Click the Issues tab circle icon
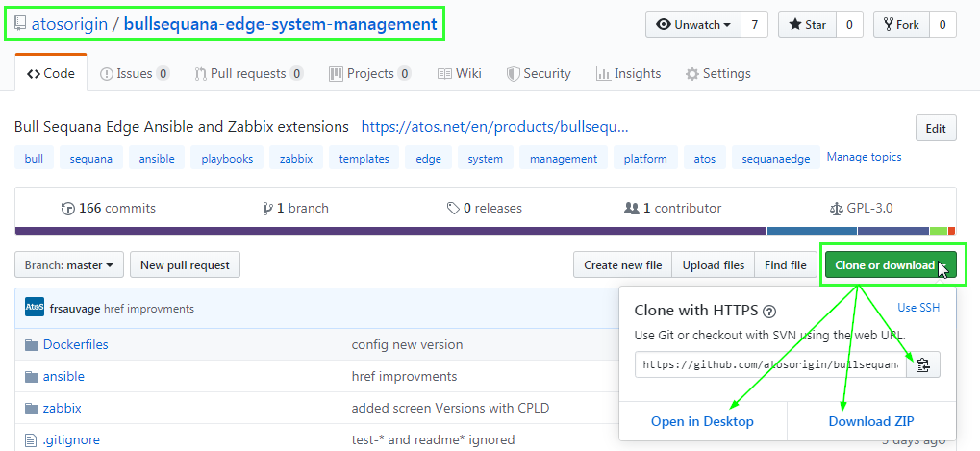This screenshot has height=451, width=980. [x=107, y=74]
